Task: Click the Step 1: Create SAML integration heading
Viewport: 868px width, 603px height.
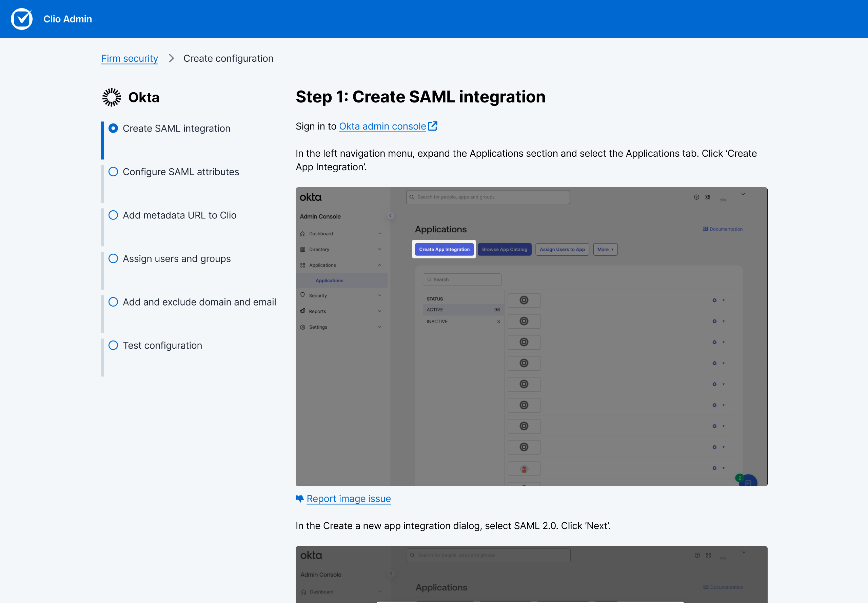Action: (420, 97)
